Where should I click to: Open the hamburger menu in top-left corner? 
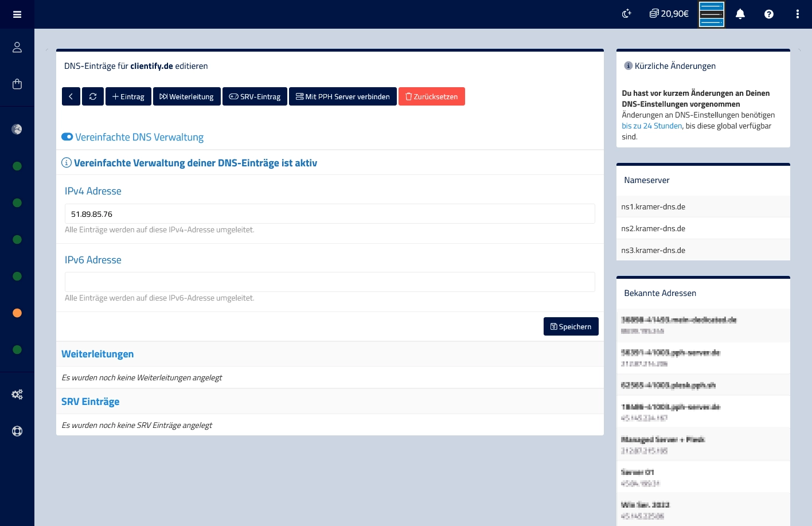(x=17, y=14)
